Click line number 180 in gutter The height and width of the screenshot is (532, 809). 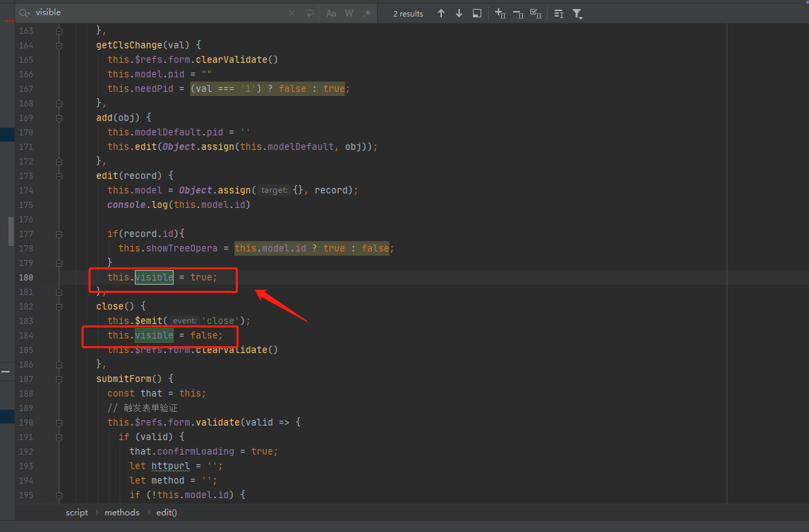26,277
